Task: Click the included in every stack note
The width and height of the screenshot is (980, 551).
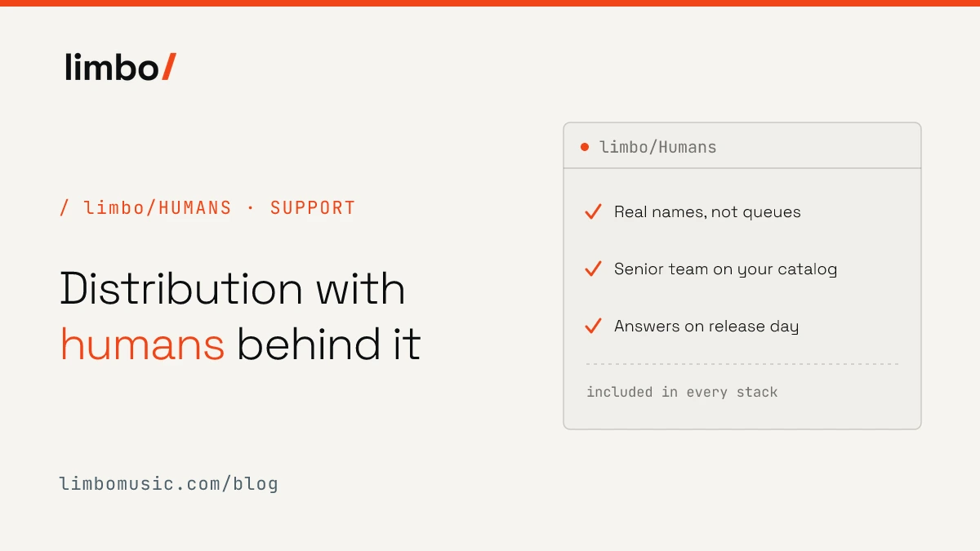Action: tap(682, 392)
